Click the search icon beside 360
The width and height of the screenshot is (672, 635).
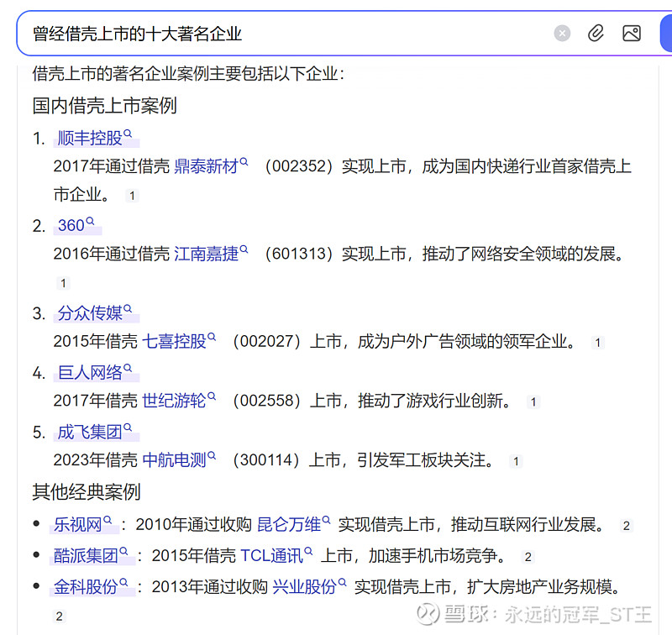click(90, 221)
